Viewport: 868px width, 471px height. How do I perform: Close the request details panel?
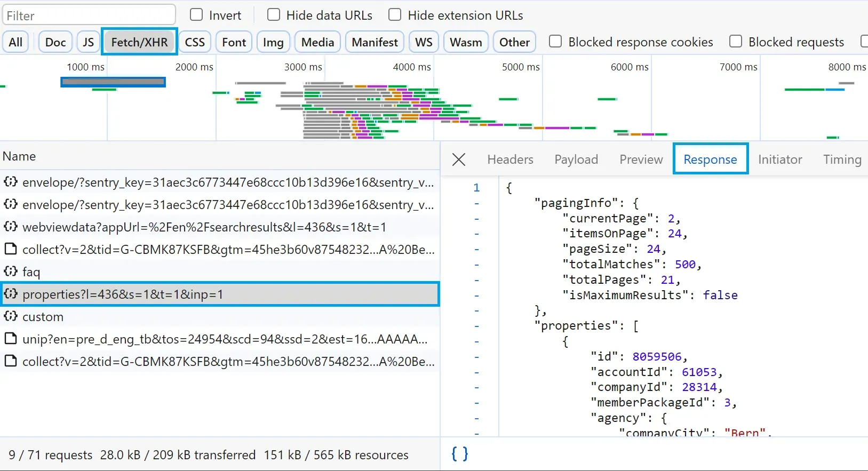click(x=459, y=159)
